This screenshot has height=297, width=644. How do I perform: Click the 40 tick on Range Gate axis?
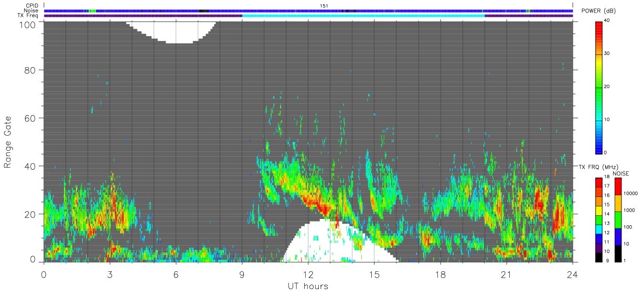[30, 166]
